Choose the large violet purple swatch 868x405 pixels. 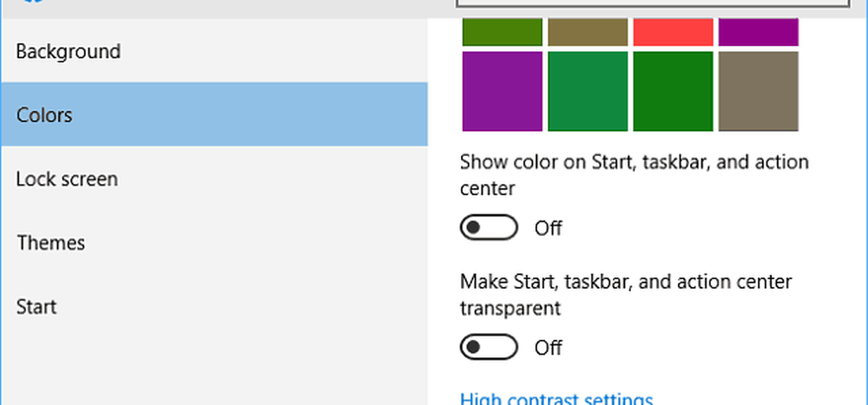click(502, 91)
